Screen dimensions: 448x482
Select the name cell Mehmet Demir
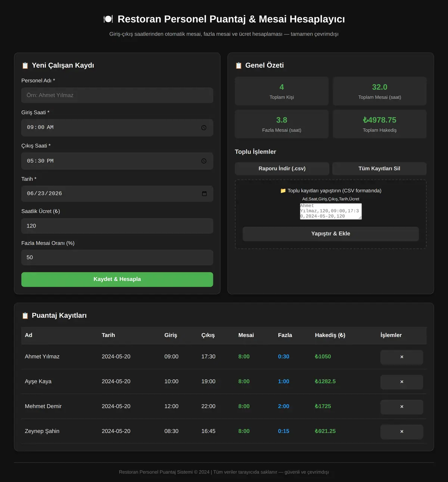point(43,406)
